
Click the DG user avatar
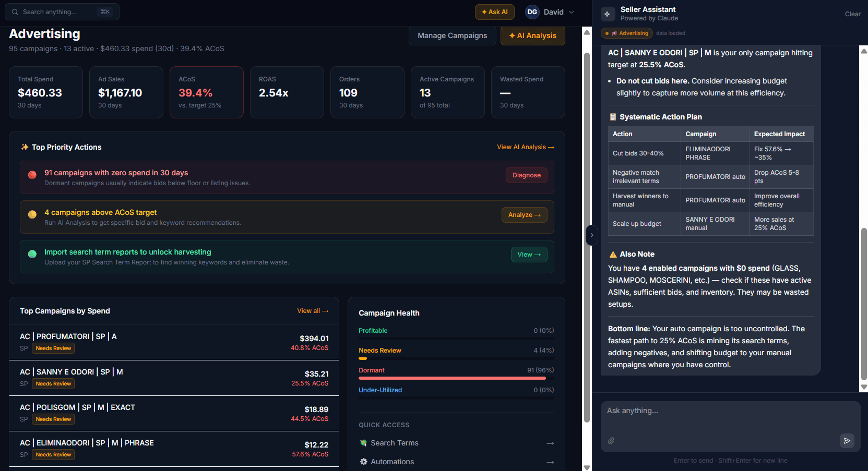click(x=532, y=12)
